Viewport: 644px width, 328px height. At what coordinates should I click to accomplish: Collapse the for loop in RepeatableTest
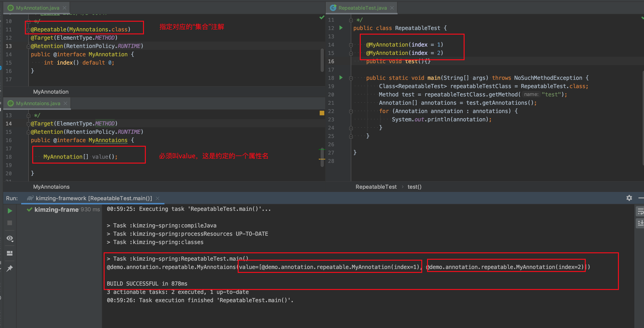coord(351,111)
